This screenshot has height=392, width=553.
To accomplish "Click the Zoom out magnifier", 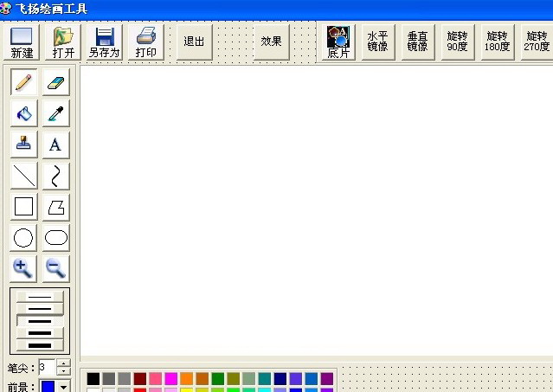I will (56, 268).
